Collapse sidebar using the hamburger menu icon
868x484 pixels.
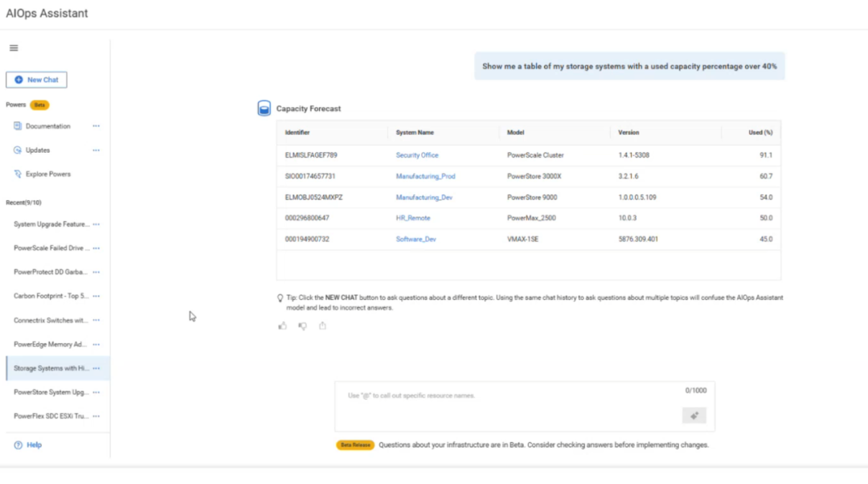[14, 48]
